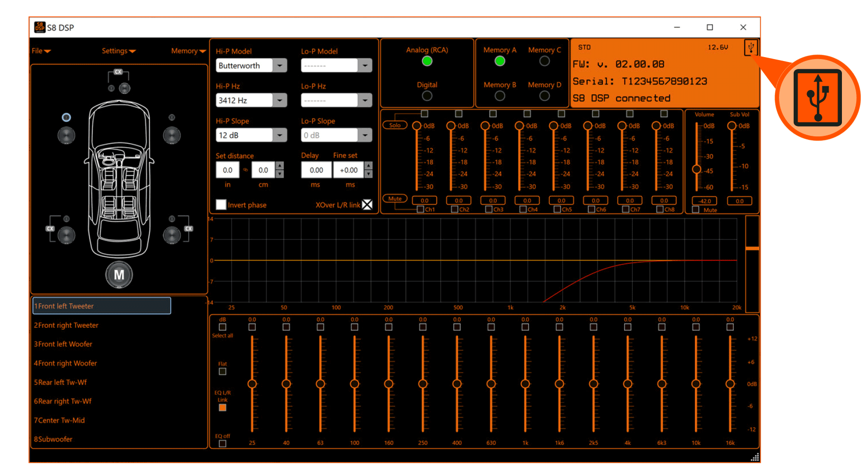Enable the Invert phase checkbox

tap(221, 204)
